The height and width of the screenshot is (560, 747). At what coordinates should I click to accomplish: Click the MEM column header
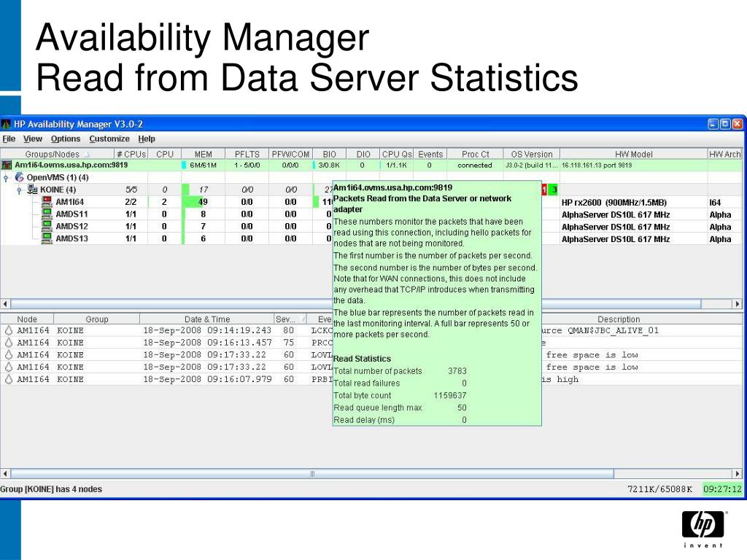[x=203, y=155]
